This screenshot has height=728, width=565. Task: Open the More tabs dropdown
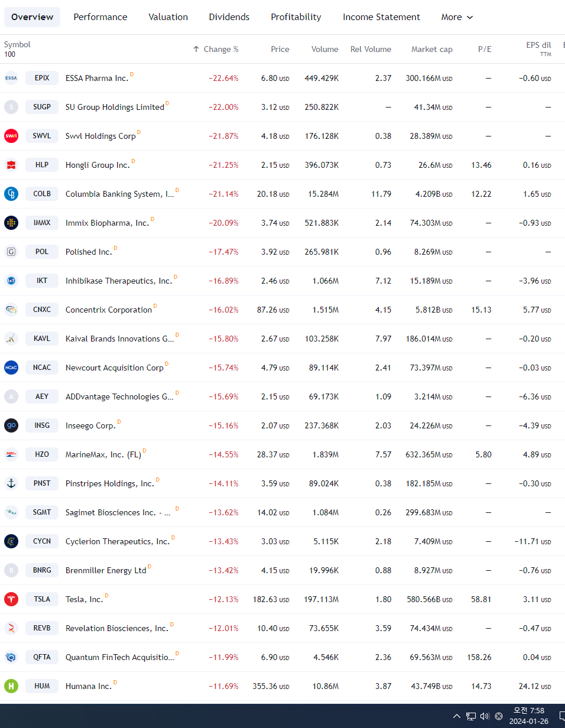457,17
